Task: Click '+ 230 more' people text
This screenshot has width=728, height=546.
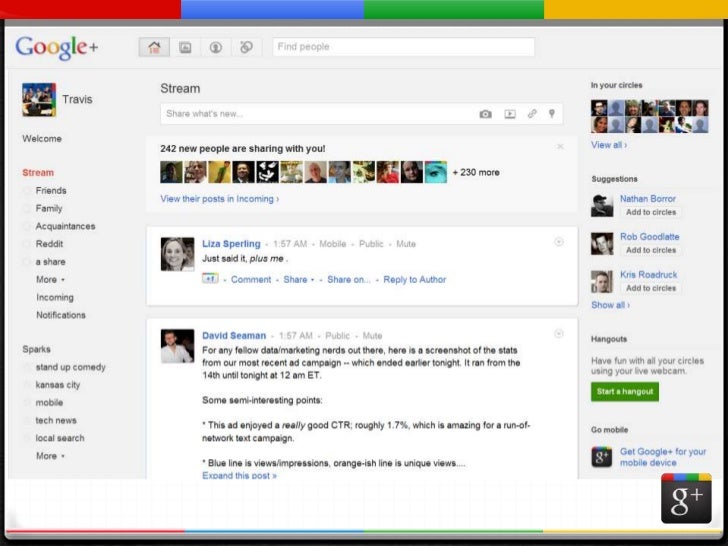Action: point(476,172)
